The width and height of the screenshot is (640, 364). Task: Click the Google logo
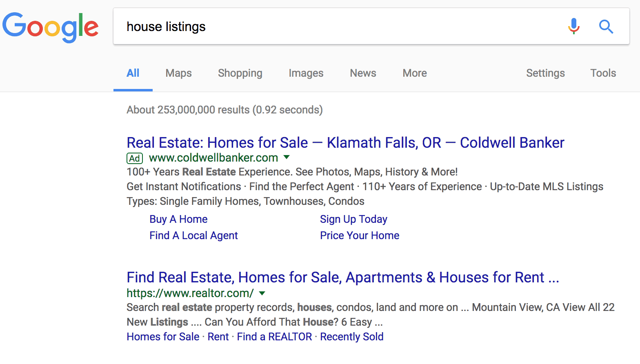click(x=51, y=27)
